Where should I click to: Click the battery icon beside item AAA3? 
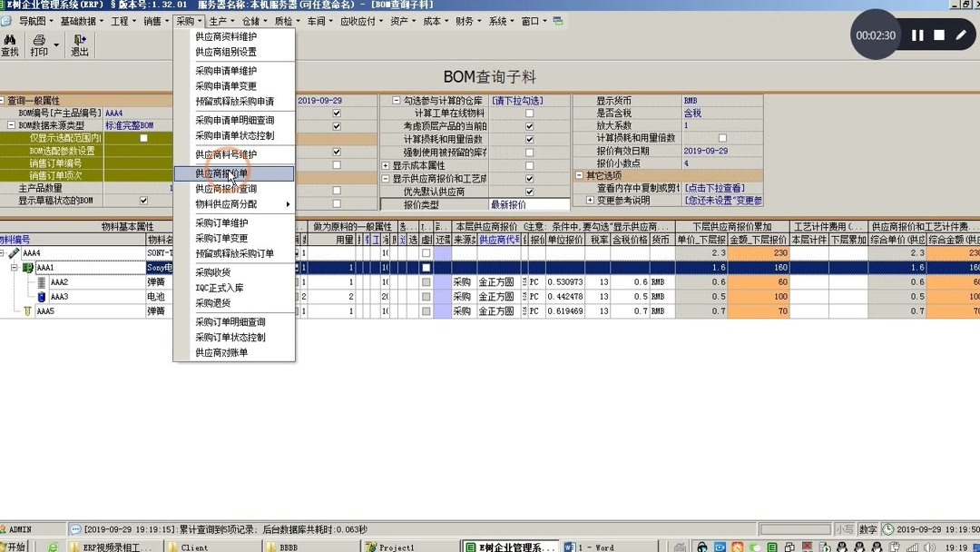click(x=41, y=297)
